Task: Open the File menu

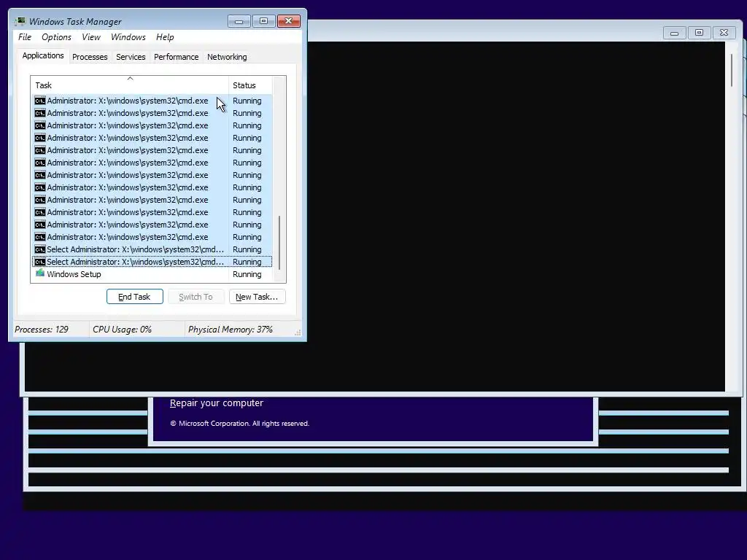Action: tap(25, 37)
